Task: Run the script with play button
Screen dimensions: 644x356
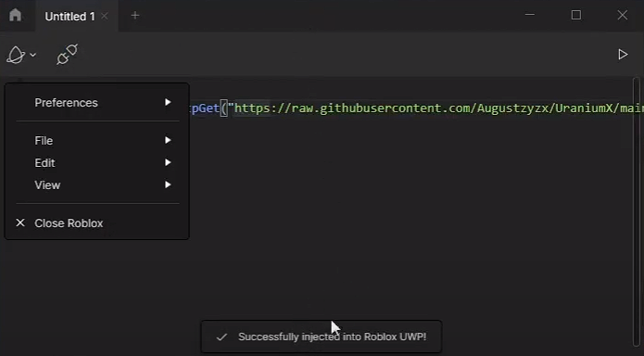Action: (x=623, y=55)
